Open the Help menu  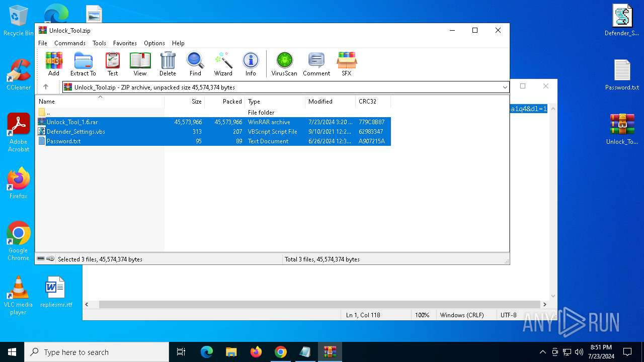(178, 43)
